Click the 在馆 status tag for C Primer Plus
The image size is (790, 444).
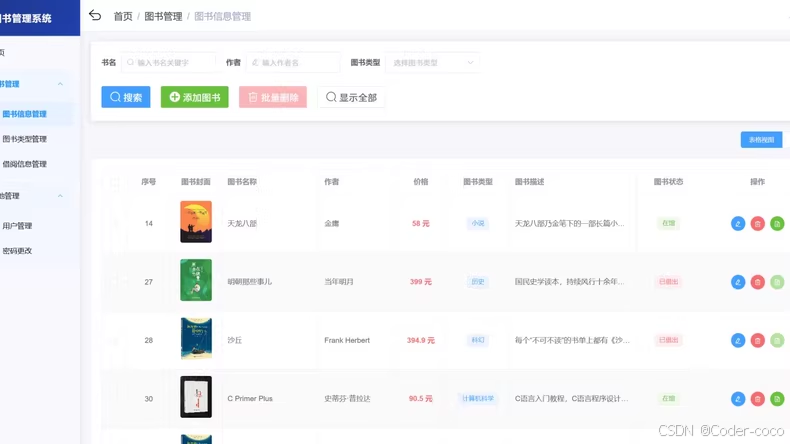(x=669, y=398)
